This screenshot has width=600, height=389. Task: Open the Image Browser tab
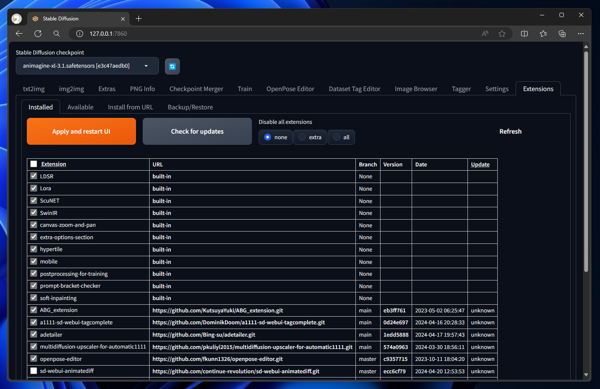(416, 89)
